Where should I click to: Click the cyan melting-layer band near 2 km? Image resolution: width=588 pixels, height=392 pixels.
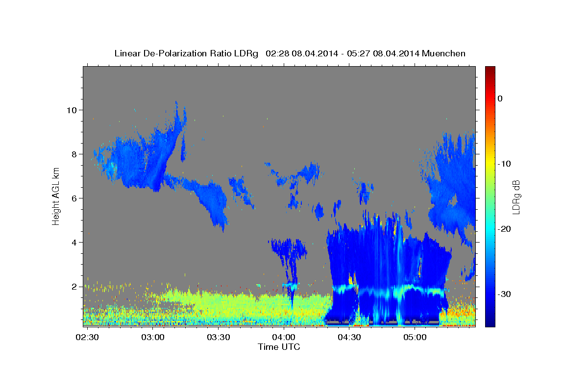(x=390, y=291)
